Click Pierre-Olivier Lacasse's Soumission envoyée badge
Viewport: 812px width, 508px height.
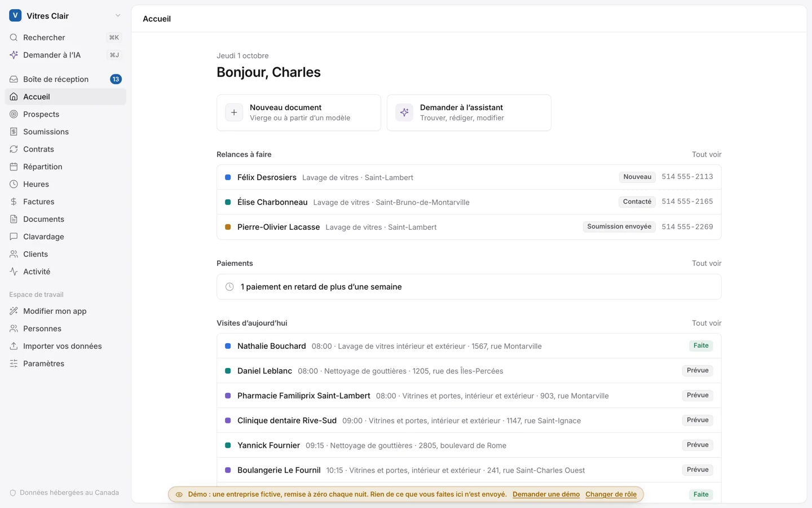point(619,227)
